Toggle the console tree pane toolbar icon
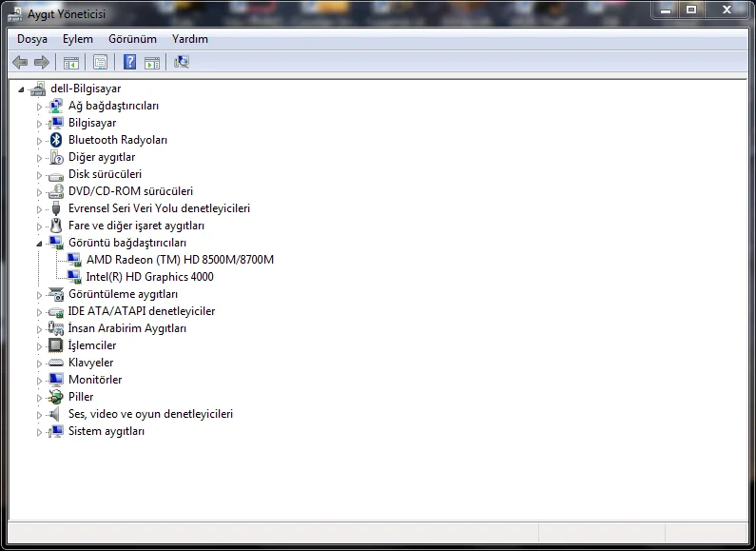The height and width of the screenshot is (551, 756). [x=71, y=62]
